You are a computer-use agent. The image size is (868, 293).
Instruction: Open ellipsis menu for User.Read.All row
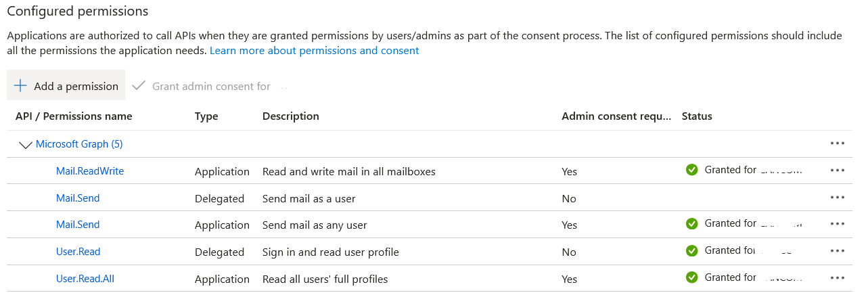pos(837,278)
